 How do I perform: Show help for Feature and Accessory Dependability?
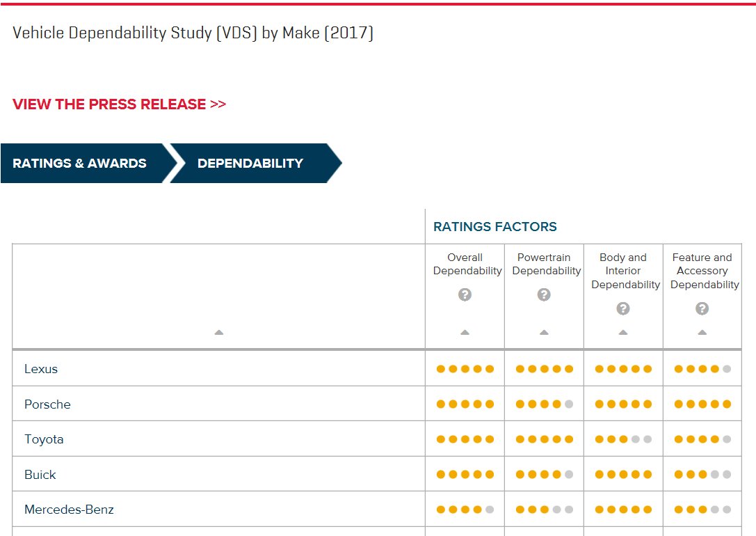coord(702,308)
